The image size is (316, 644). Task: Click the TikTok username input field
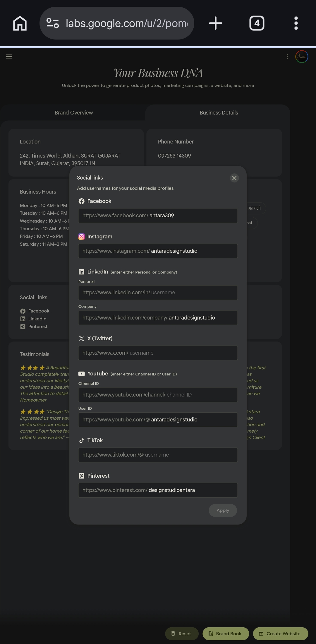coord(158,455)
